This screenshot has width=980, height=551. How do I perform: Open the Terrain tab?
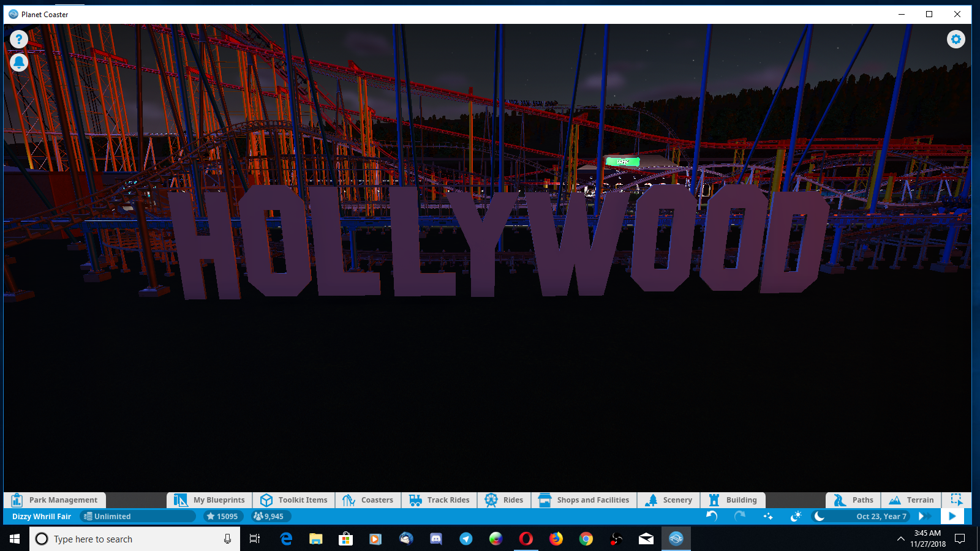tap(911, 500)
